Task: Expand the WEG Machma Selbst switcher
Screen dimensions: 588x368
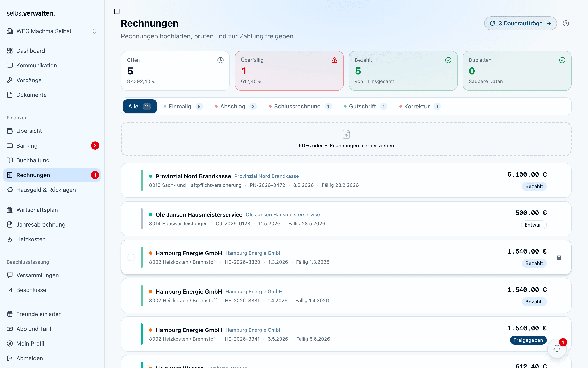Action: [x=52, y=31]
